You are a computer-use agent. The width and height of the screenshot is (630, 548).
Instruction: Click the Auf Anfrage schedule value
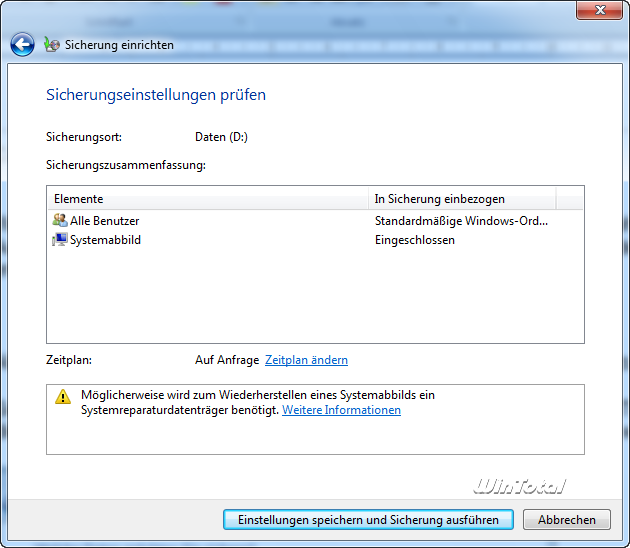pyautogui.click(x=227, y=360)
